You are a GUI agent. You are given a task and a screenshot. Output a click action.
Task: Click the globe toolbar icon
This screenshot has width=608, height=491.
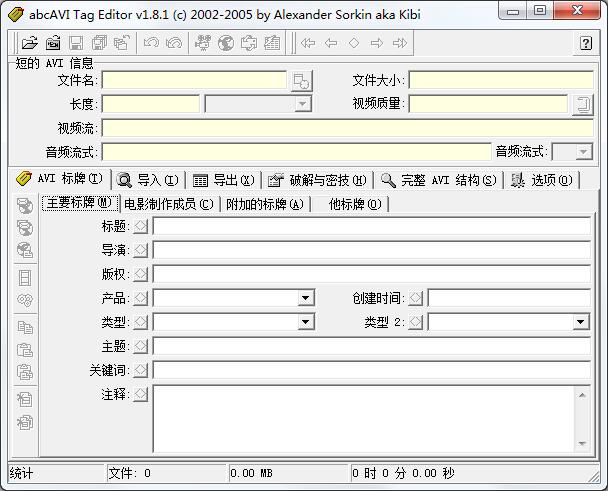(226, 43)
